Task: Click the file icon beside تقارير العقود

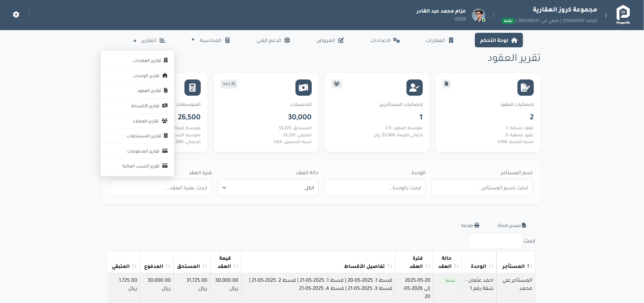Action: pos(165,90)
